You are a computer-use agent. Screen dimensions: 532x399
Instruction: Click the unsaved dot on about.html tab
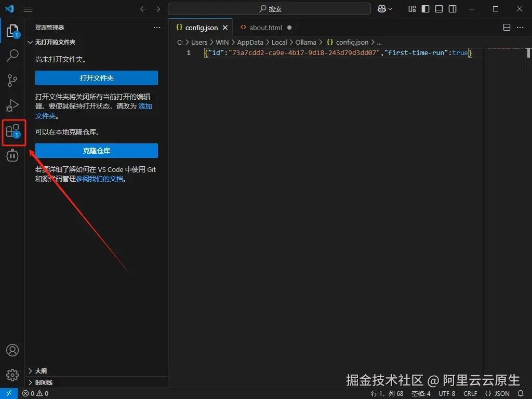pyautogui.click(x=289, y=28)
